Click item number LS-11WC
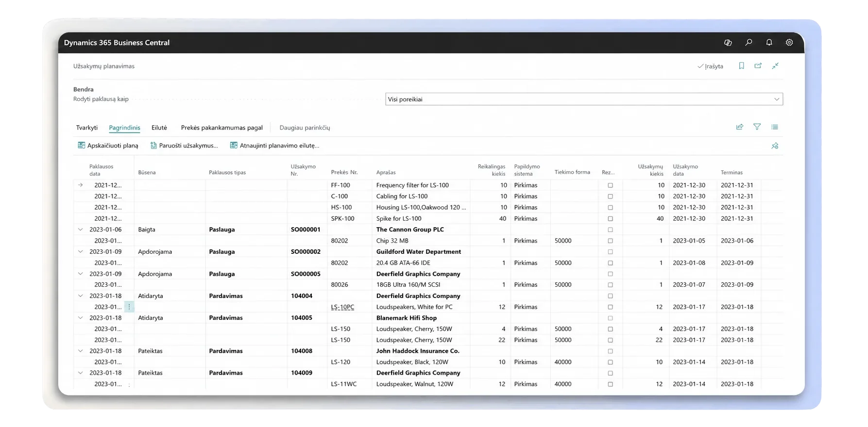868x427 pixels. (344, 384)
